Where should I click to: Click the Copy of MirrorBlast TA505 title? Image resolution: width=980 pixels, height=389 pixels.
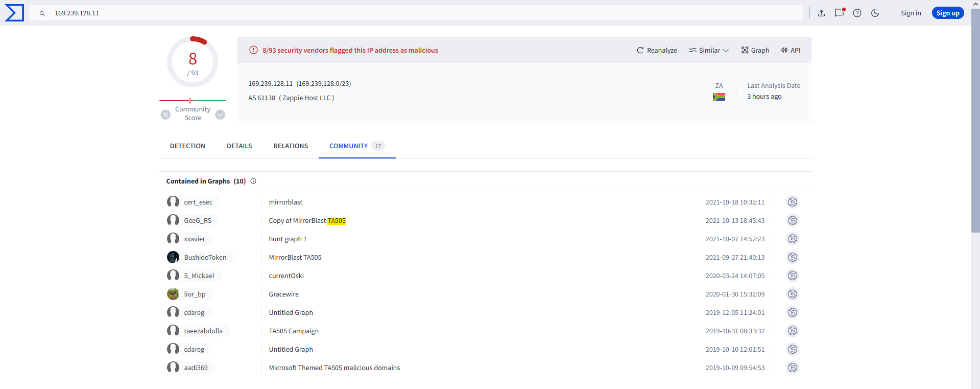tap(307, 221)
